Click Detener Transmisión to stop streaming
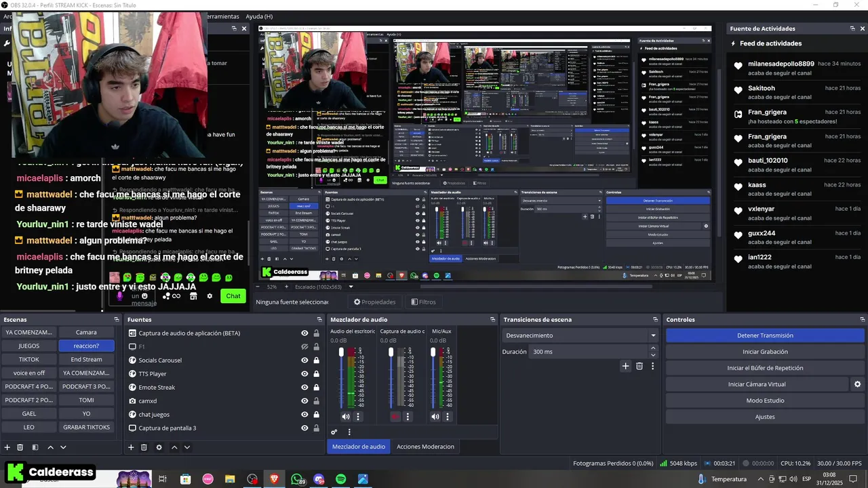The image size is (868, 488). coord(765,335)
